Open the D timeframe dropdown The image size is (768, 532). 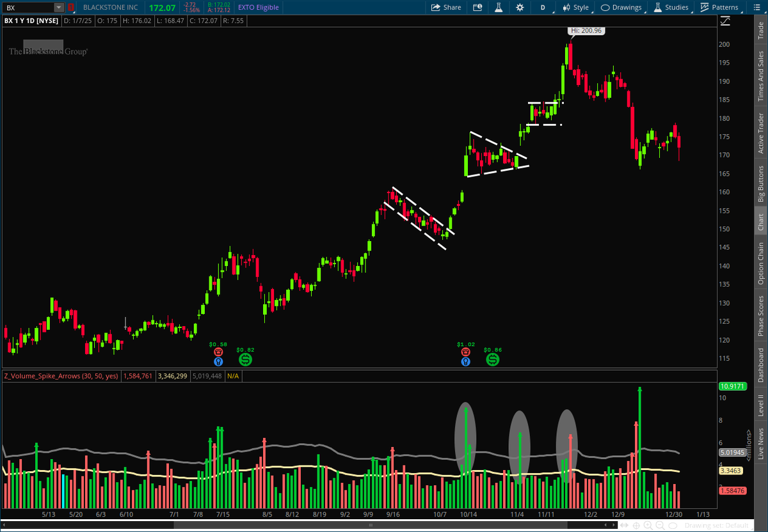click(543, 8)
